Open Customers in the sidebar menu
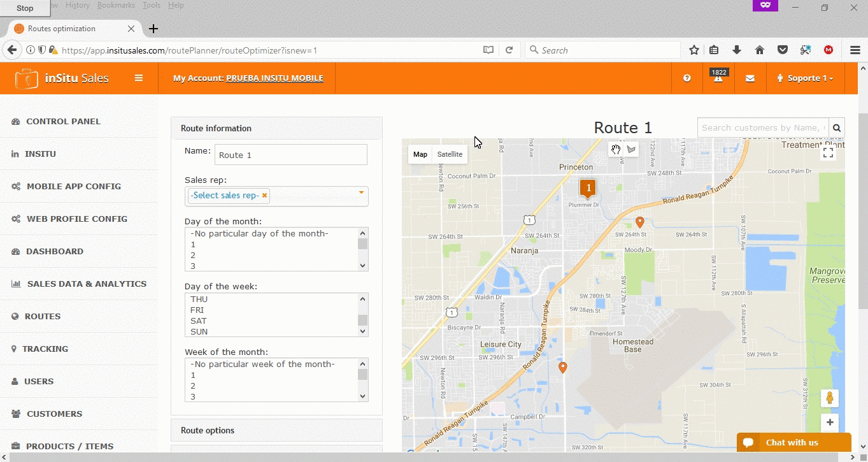 click(x=54, y=414)
